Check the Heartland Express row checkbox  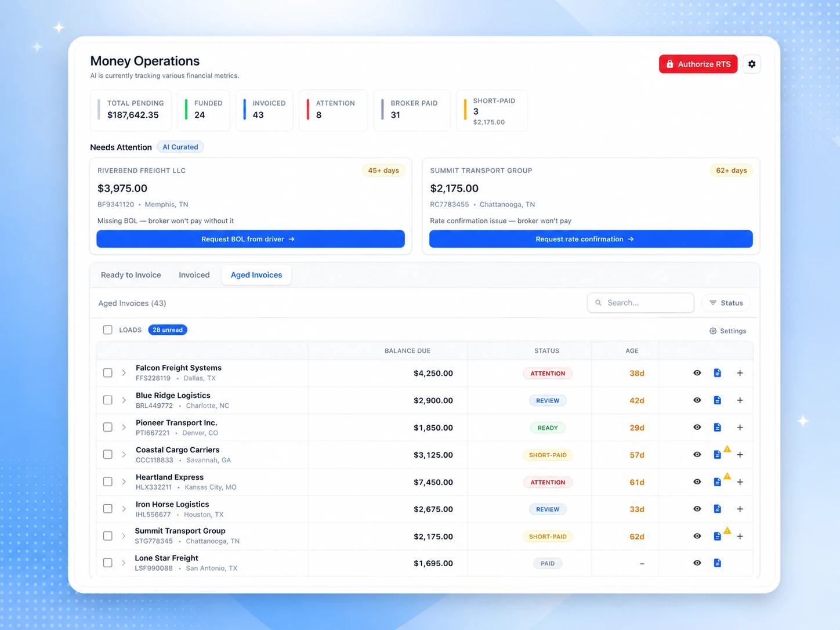[x=108, y=482]
